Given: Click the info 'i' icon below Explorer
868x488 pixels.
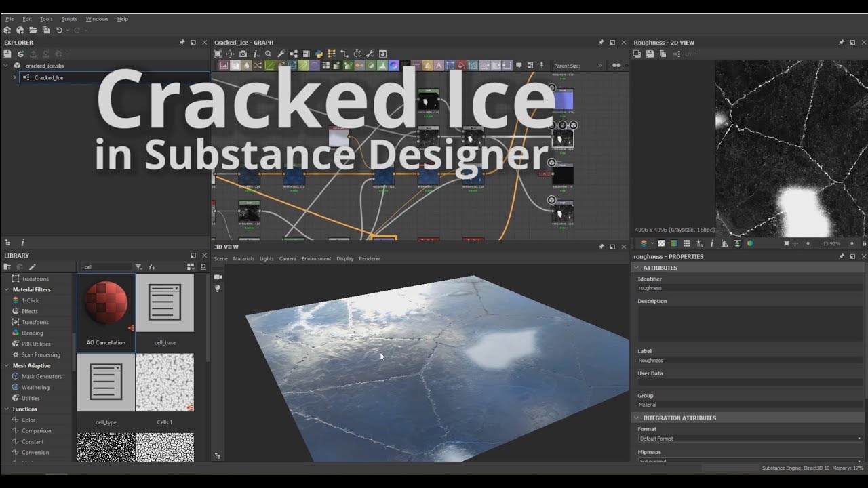Looking at the screenshot, I should pos(22,242).
